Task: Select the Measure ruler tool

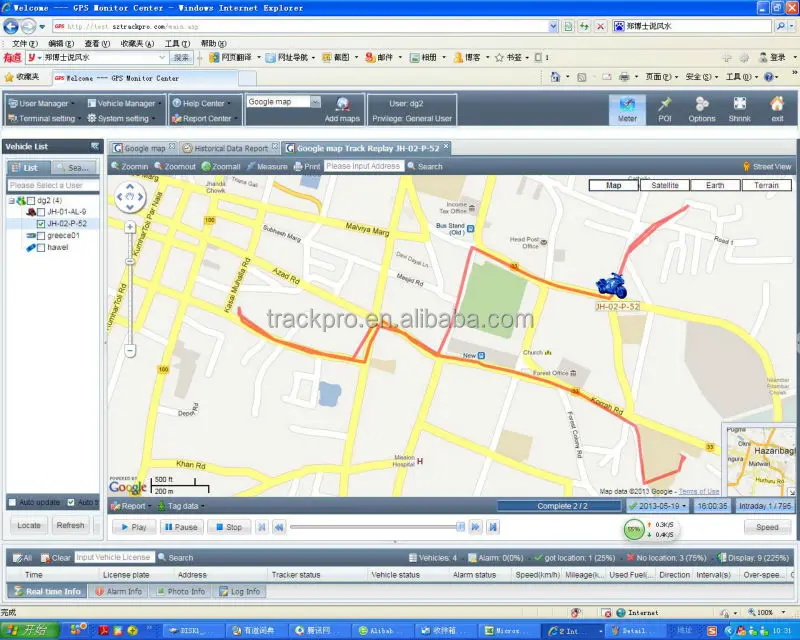Action: (267, 166)
